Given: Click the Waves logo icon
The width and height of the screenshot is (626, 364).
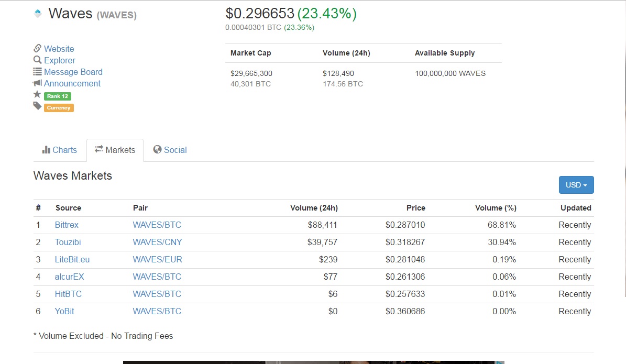Looking at the screenshot, I should coord(38,14).
